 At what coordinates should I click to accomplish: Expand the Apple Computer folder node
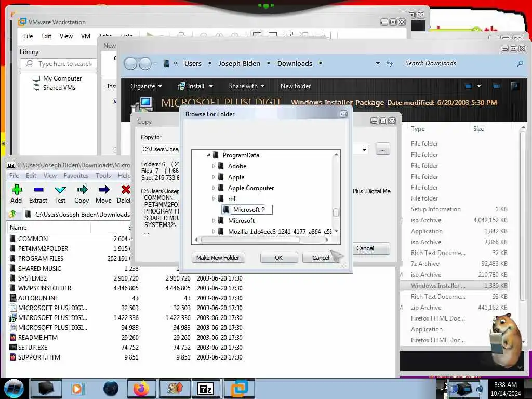[x=214, y=188]
